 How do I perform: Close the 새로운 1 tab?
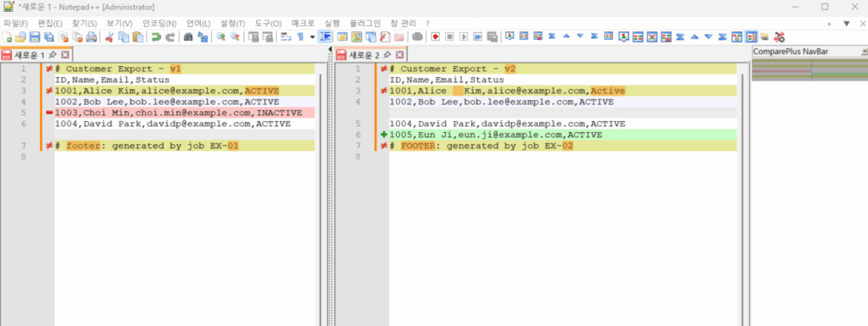point(64,55)
